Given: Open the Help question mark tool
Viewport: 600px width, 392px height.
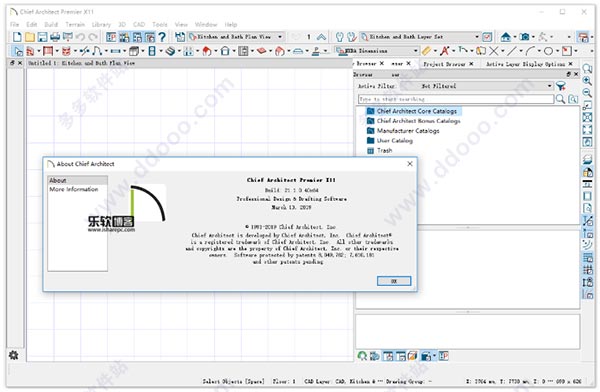Looking at the screenshot, I should [x=162, y=37].
